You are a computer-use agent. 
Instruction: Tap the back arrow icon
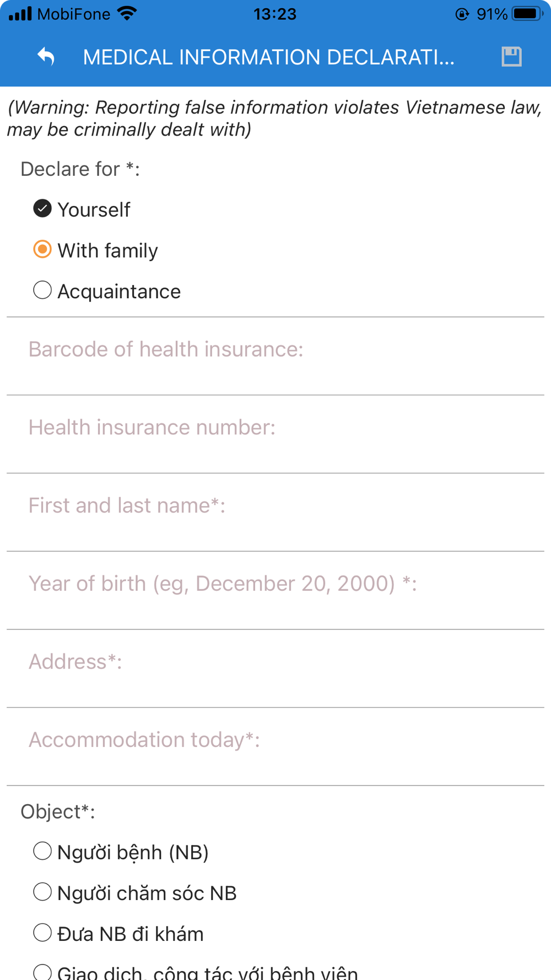(46, 57)
